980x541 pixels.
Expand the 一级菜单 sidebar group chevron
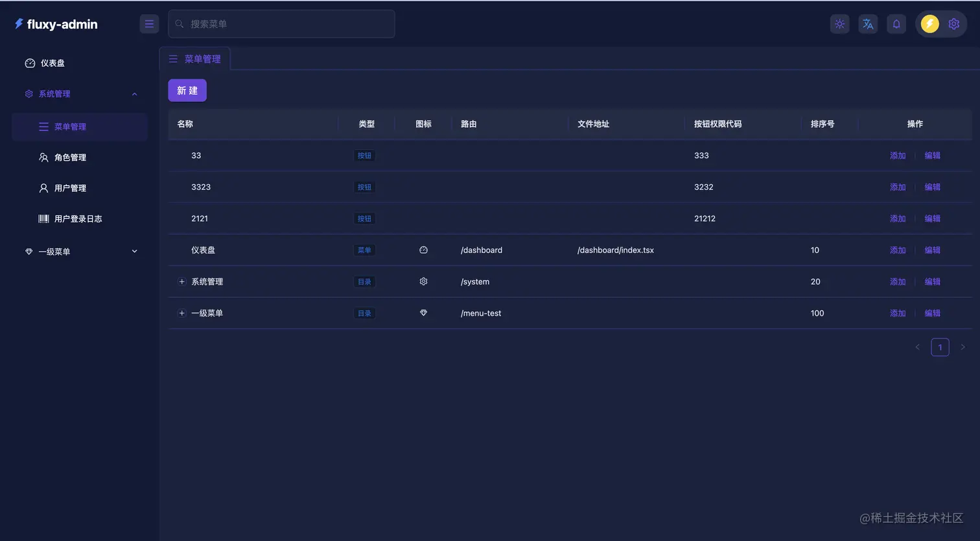(135, 252)
